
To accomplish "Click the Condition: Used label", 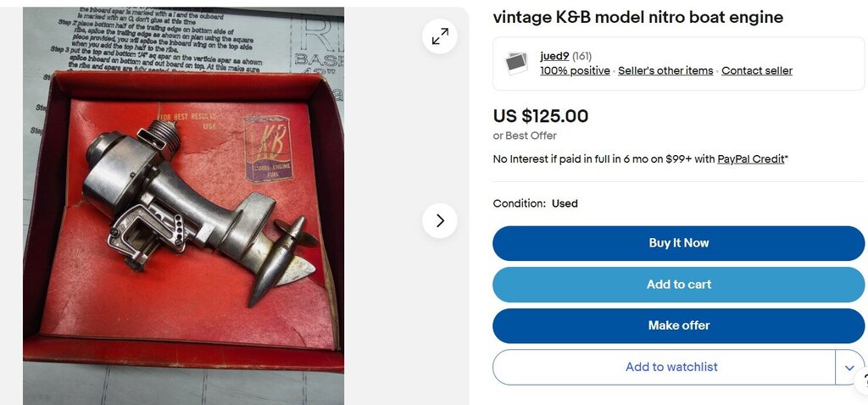I will [535, 203].
